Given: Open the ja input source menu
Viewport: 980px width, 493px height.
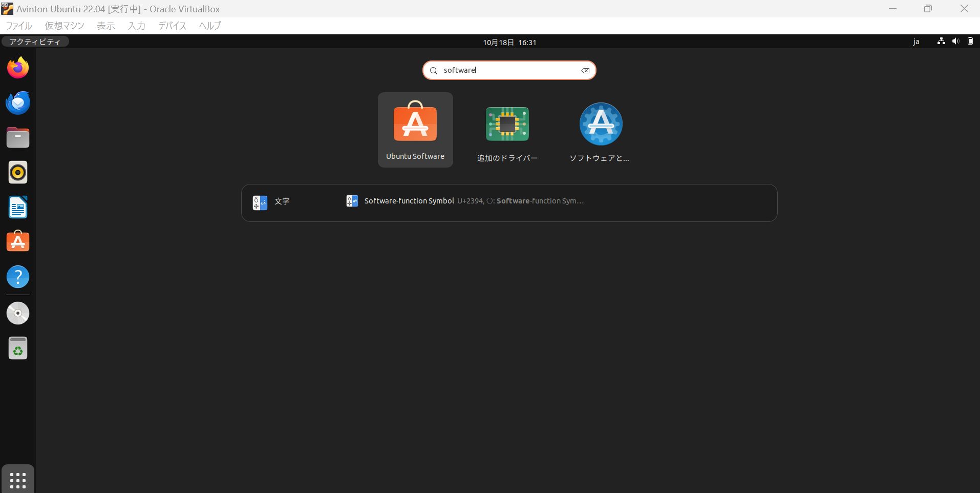Looking at the screenshot, I should tap(916, 42).
